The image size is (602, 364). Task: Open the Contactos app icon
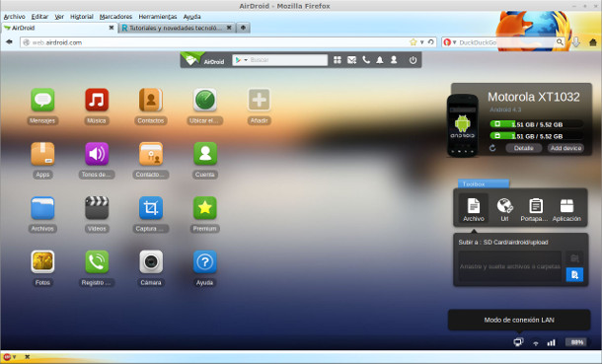151,100
